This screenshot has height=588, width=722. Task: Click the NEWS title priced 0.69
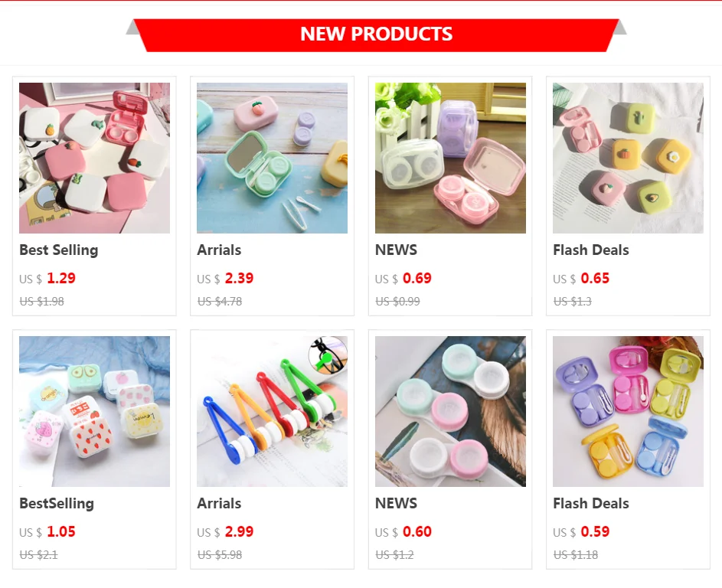click(x=396, y=250)
